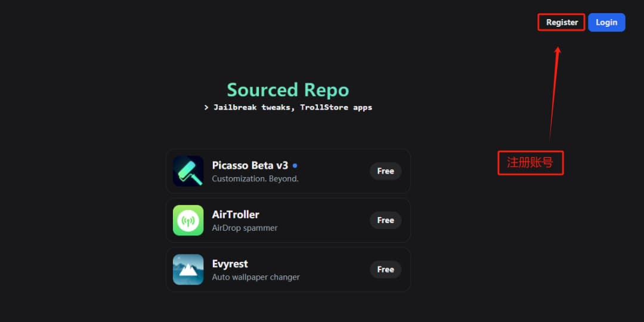Open the green AirTroller broadcast icon

tap(188, 220)
